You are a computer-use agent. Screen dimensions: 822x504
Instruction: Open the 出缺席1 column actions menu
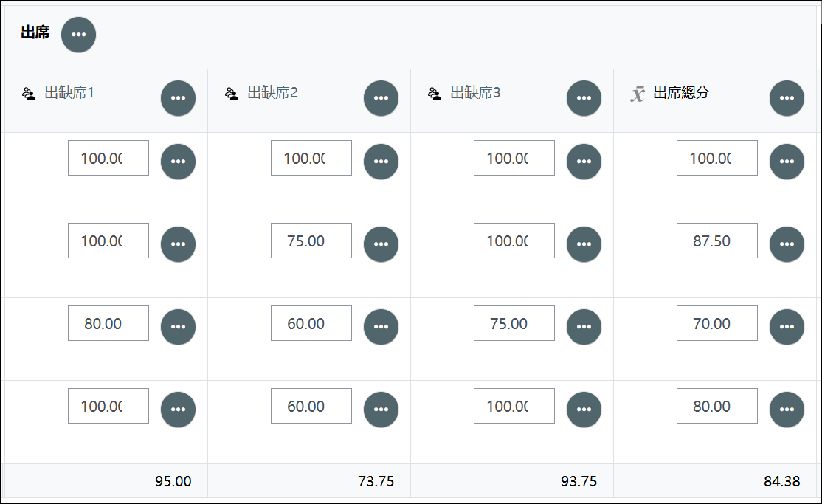pos(179,98)
